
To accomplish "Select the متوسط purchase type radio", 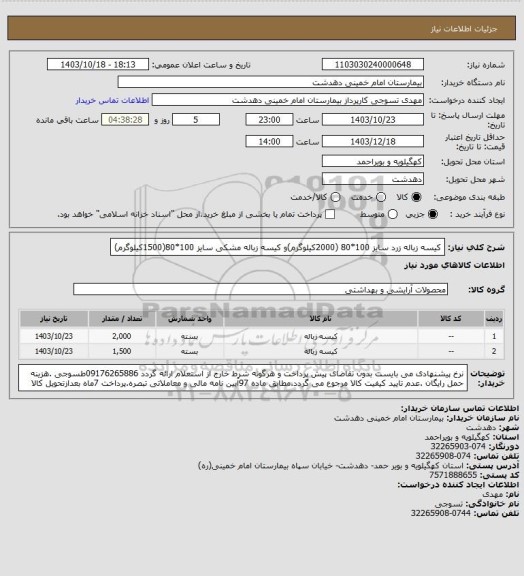I will pyautogui.click(x=393, y=214).
